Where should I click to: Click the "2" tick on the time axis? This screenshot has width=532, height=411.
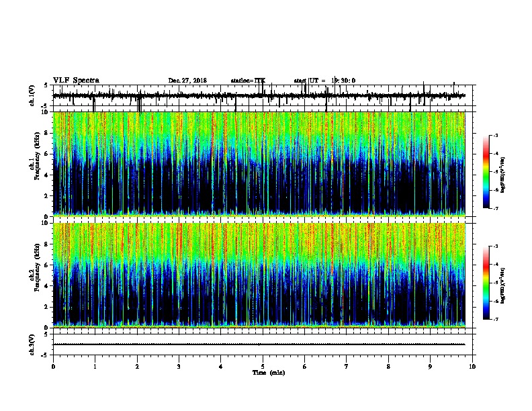[137, 367]
